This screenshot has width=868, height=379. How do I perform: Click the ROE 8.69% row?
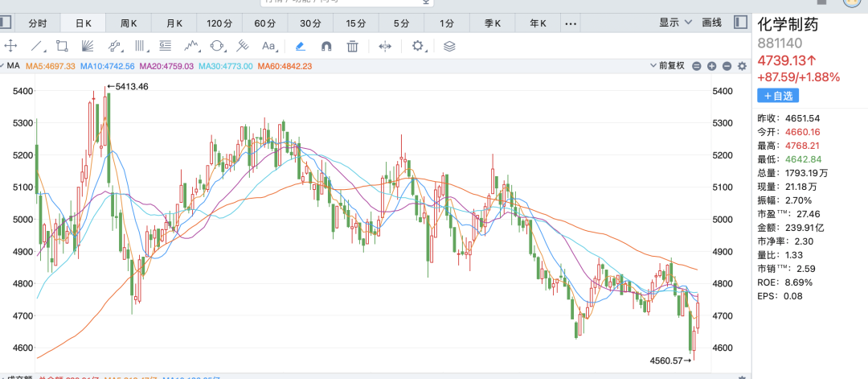785,282
